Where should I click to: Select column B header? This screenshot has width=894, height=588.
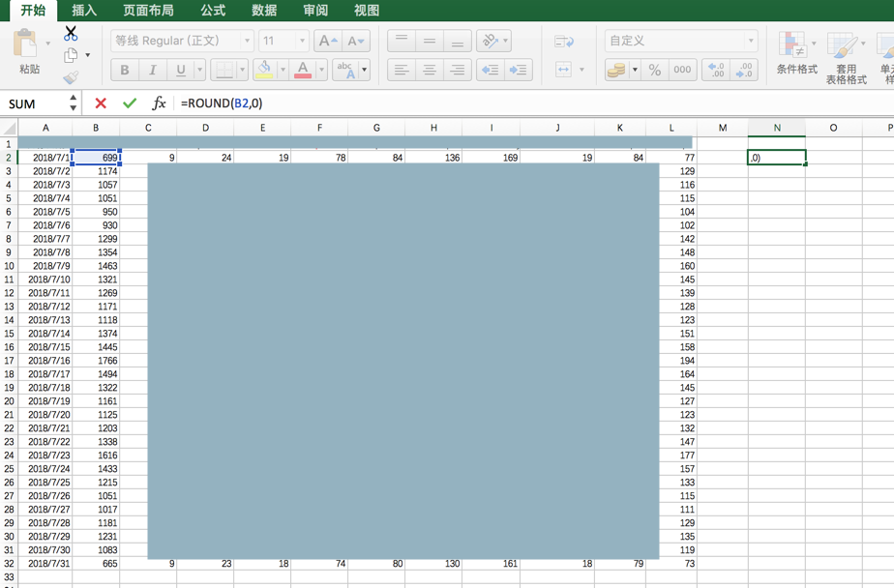pos(96,128)
